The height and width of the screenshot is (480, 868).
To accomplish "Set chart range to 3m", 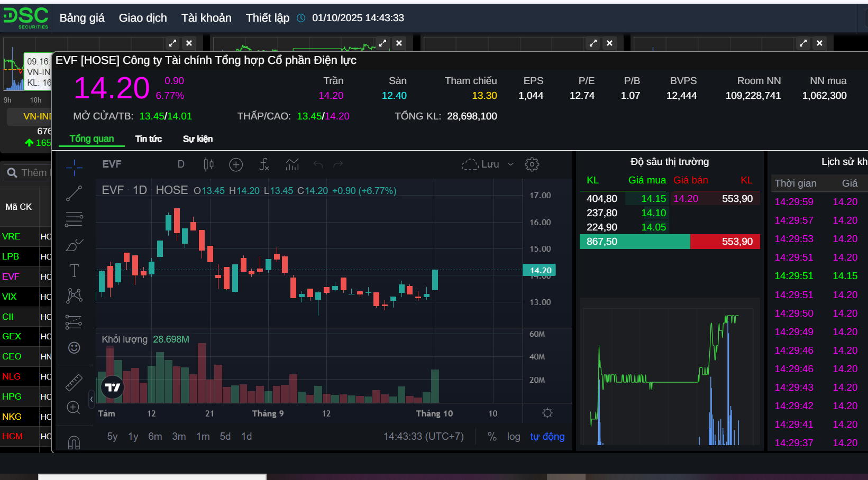I will [179, 437].
